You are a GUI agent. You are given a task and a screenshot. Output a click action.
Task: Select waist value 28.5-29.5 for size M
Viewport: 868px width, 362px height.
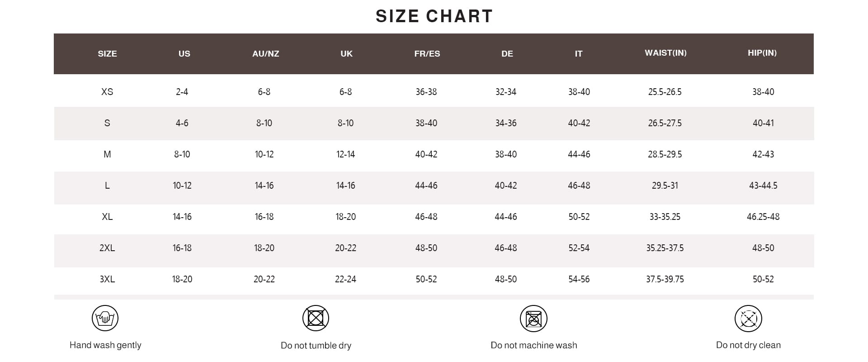pyautogui.click(x=665, y=154)
